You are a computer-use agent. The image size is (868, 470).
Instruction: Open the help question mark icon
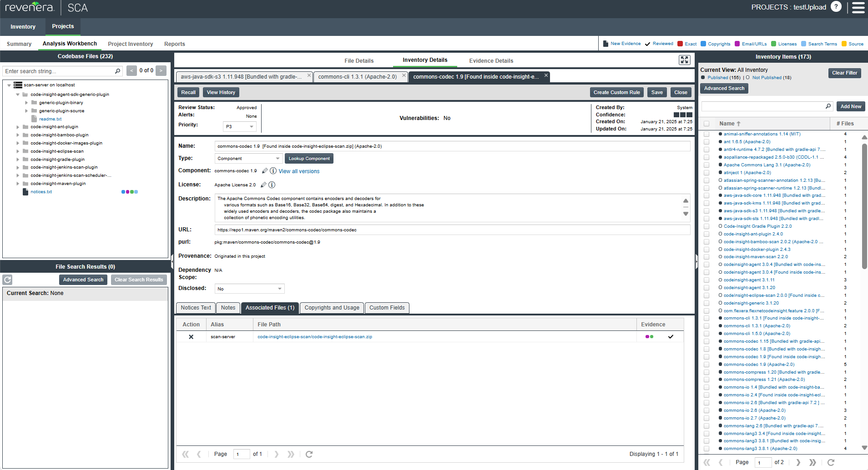pos(836,7)
